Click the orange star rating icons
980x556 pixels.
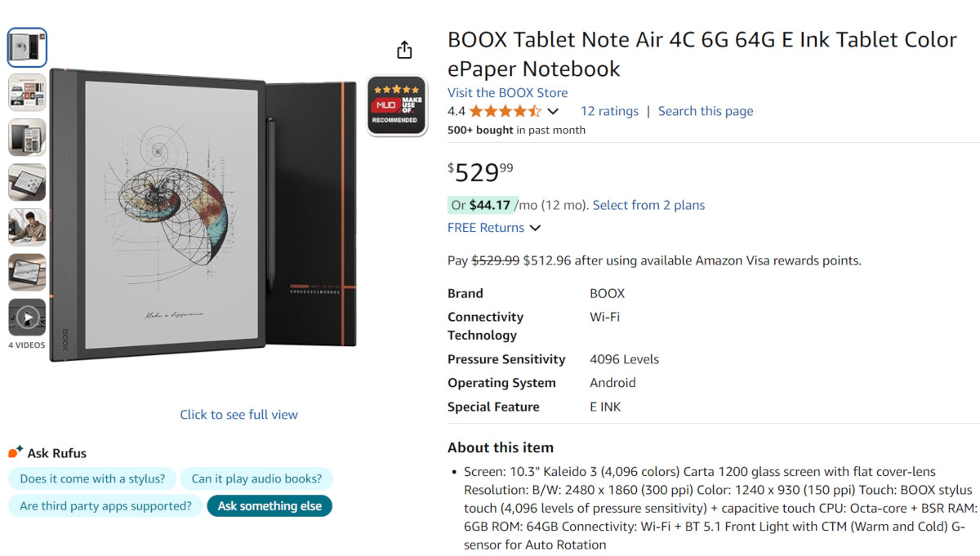(x=504, y=111)
